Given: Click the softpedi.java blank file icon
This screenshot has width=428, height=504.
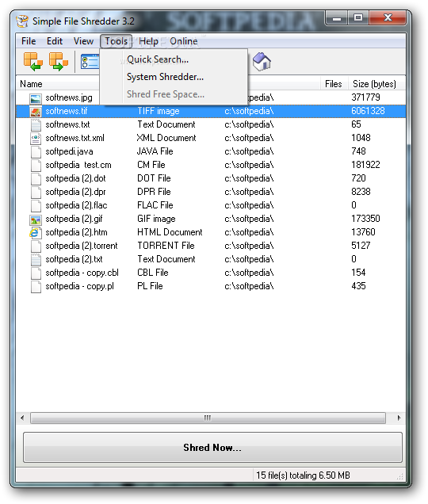Looking at the screenshot, I should (36, 152).
